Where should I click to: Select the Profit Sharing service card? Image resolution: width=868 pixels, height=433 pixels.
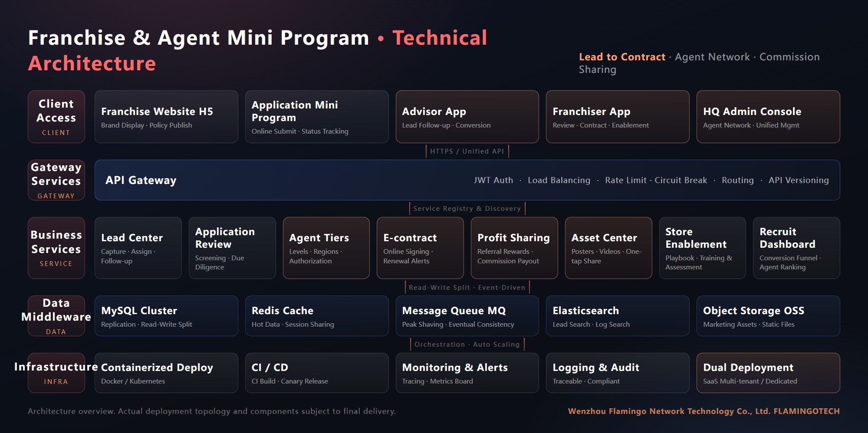[x=514, y=248]
